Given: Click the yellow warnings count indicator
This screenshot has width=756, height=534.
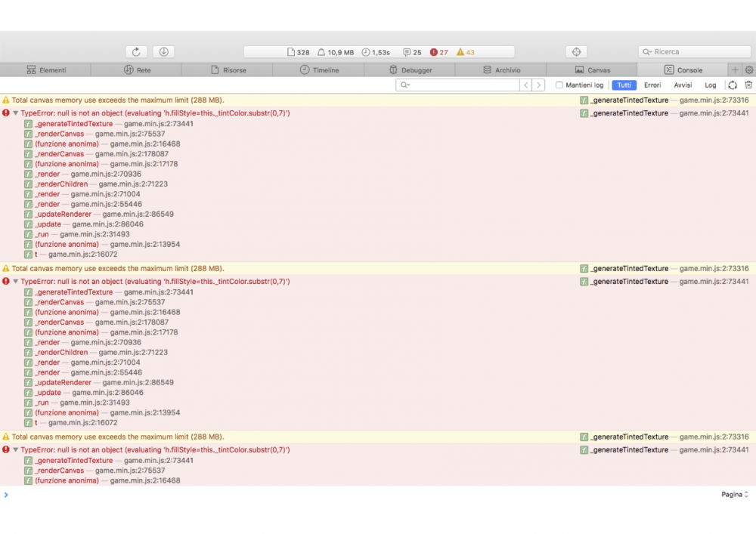Looking at the screenshot, I should click(x=466, y=52).
